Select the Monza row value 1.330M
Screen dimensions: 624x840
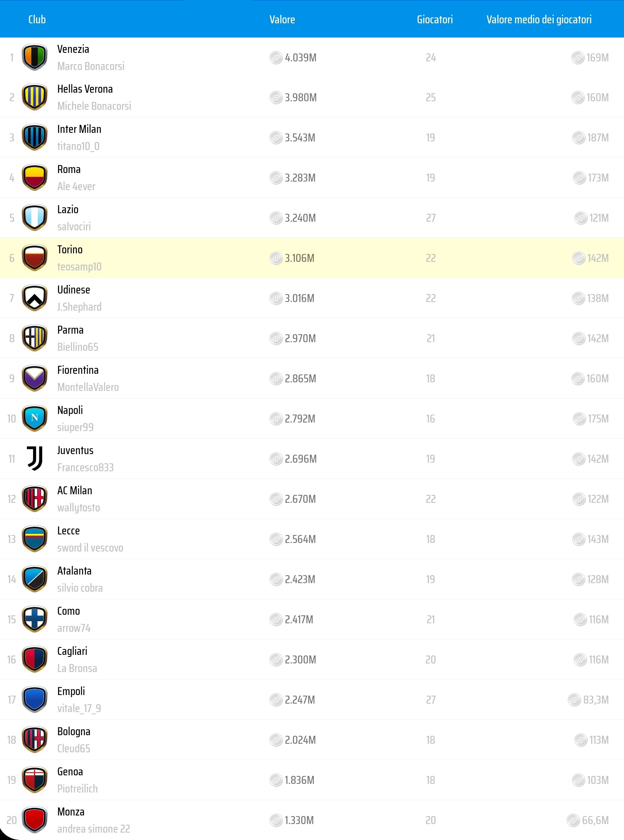(299, 820)
